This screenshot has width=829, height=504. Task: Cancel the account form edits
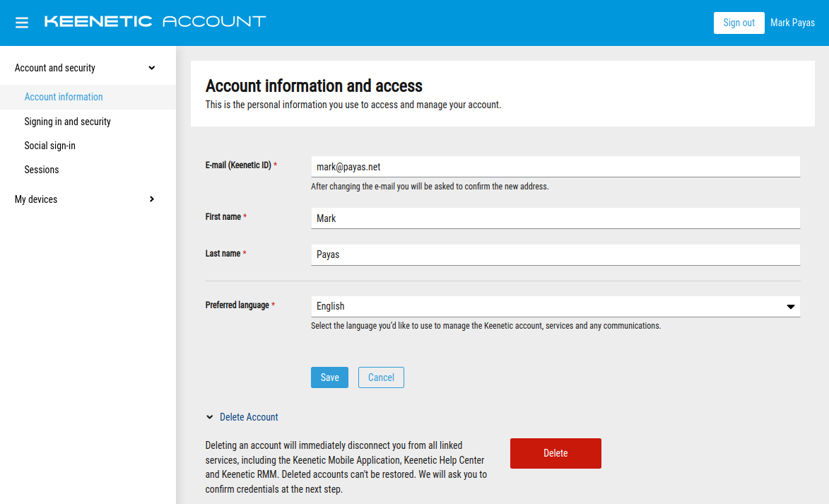tap(381, 377)
